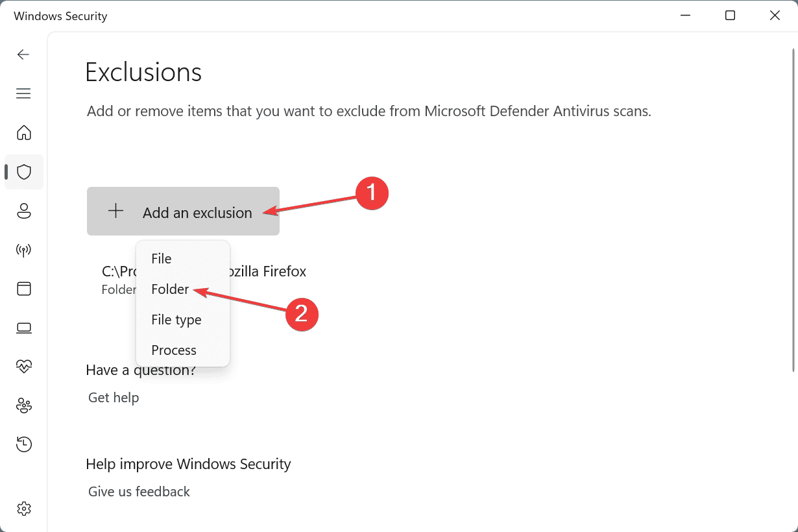Select File from exclusion menu
The image size is (798, 532).
coord(162,259)
